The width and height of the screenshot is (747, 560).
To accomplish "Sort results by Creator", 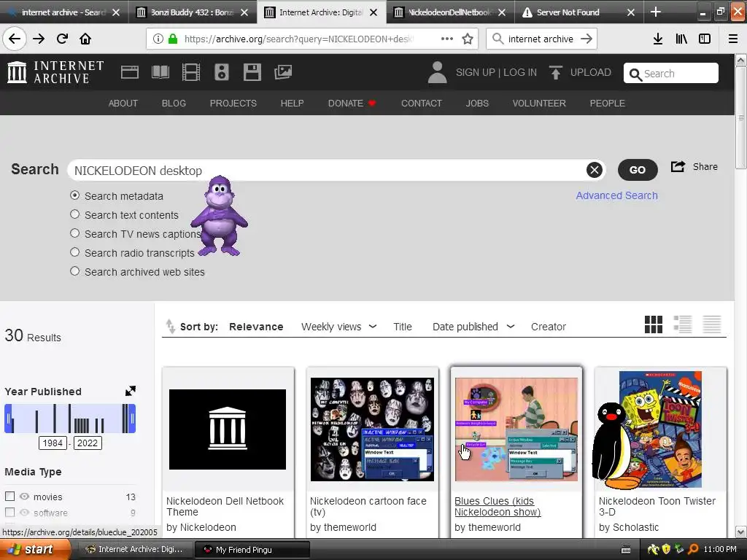I will pos(549,327).
